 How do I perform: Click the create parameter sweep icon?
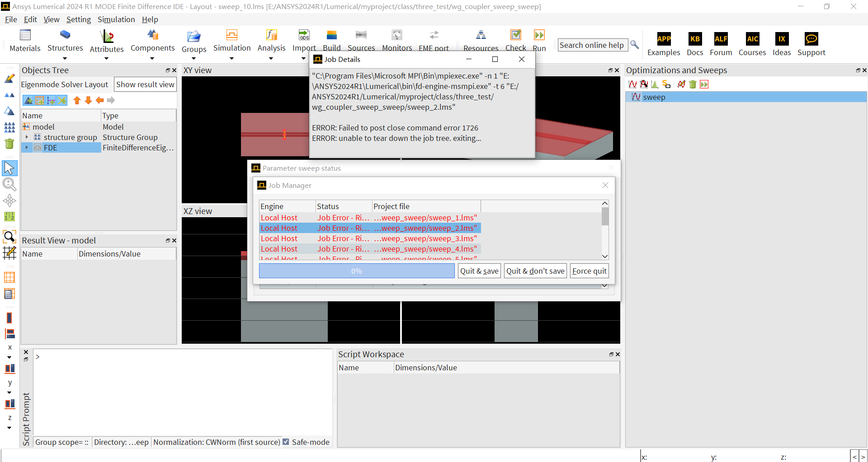pos(633,84)
